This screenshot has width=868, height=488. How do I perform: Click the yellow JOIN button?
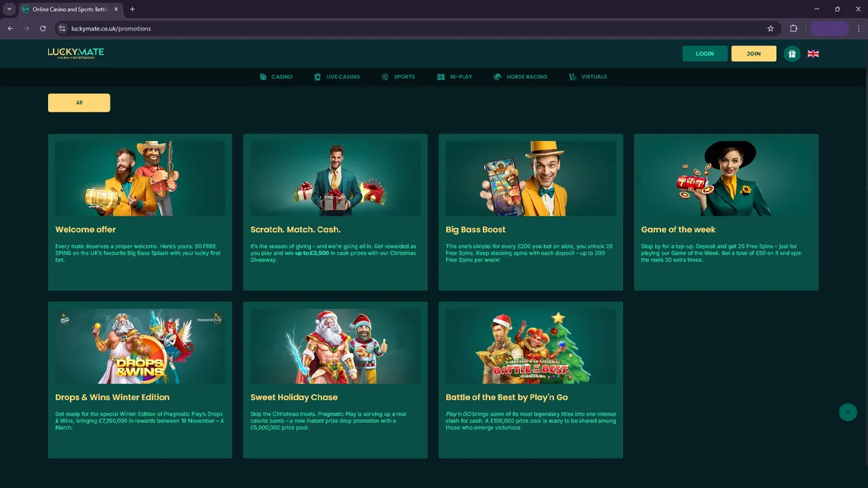click(x=753, y=54)
